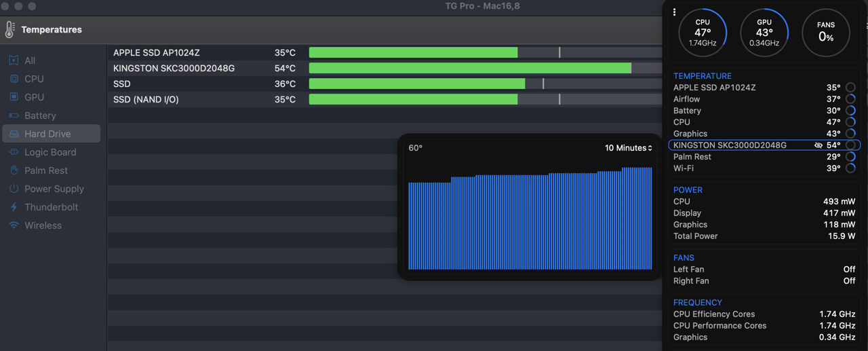Click the Battery icon in sidebar

pyautogui.click(x=14, y=115)
